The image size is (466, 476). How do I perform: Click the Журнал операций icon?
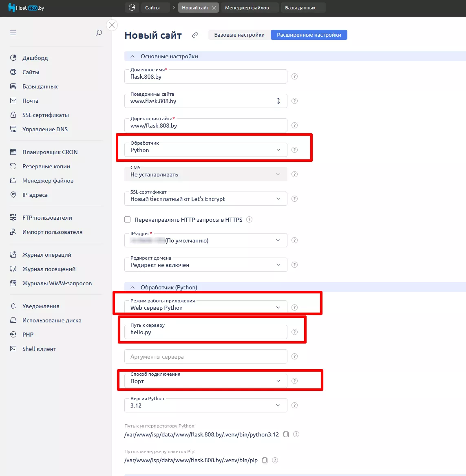pyautogui.click(x=13, y=254)
